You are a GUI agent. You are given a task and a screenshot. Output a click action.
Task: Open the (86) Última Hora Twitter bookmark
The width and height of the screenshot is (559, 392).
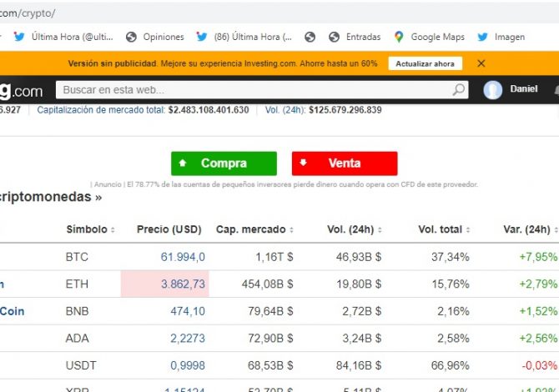(x=244, y=37)
